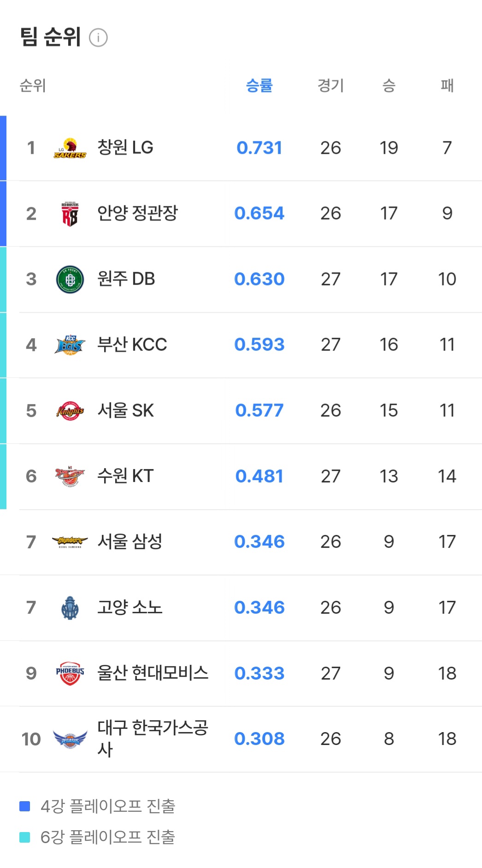Click the 울산 현대모비스 Phoebus logo
This screenshot has width=482, height=868.
pos(70,673)
